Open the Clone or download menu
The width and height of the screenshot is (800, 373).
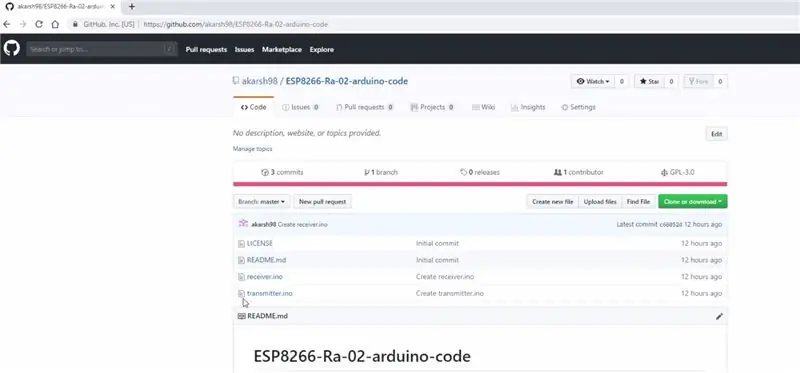pos(692,202)
